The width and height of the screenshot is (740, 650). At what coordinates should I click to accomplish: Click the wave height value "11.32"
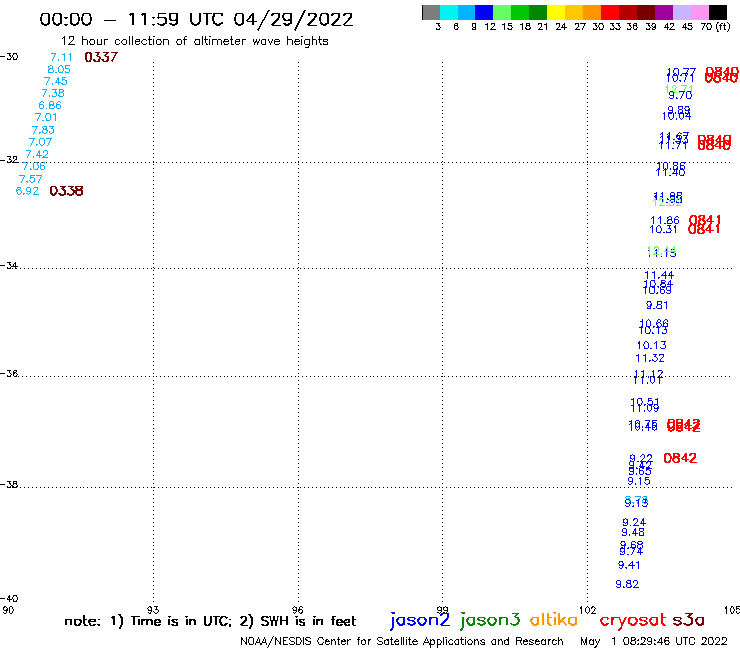pos(650,358)
